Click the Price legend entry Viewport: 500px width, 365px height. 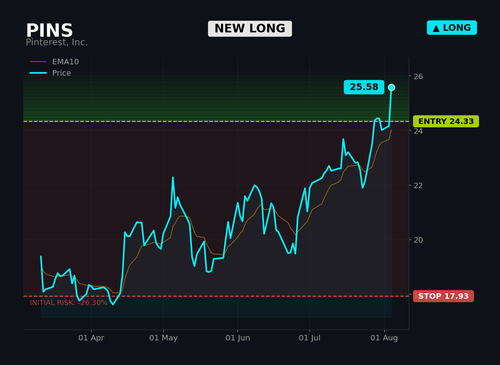pos(50,73)
